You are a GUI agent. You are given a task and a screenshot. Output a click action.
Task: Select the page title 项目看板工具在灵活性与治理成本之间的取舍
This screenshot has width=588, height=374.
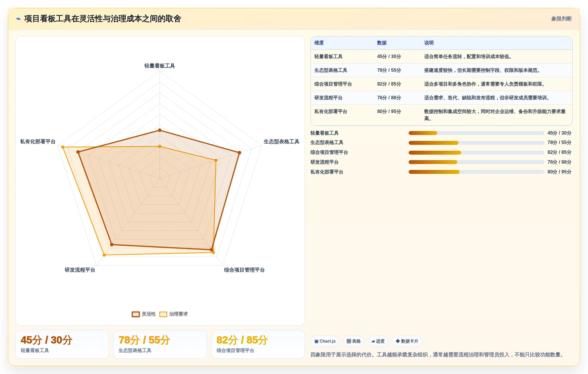(x=102, y=19)
